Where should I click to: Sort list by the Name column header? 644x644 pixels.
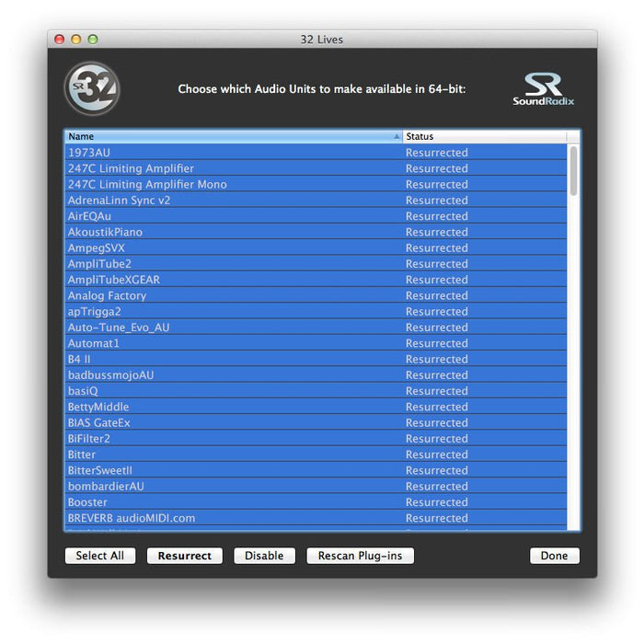coord(230,136)
